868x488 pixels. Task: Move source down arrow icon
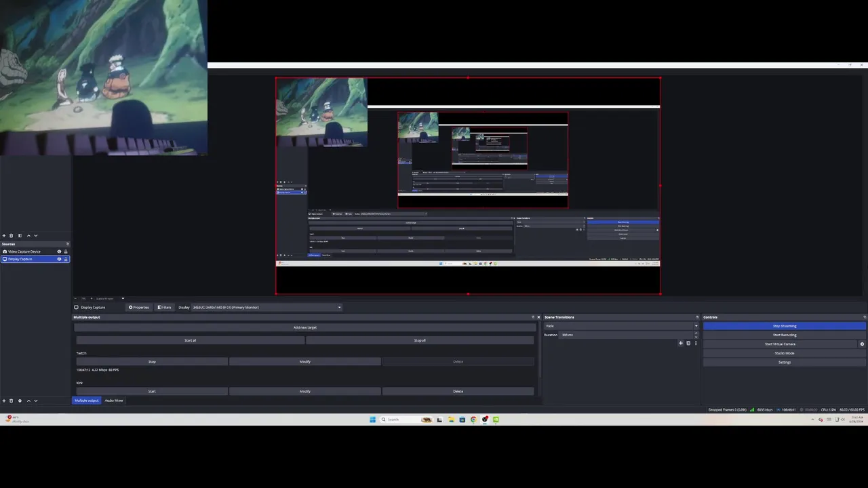[36, 401]
